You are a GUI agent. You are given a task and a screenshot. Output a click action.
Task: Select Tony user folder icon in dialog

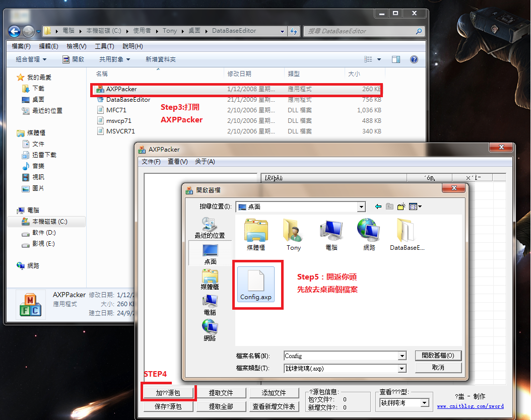[x=293, y=235]
